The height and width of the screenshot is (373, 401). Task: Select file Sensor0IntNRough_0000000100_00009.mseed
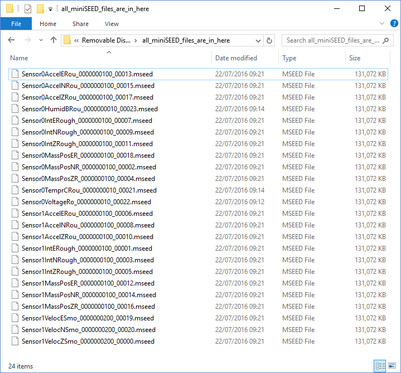pyautogui.click(x=198, y=132)
